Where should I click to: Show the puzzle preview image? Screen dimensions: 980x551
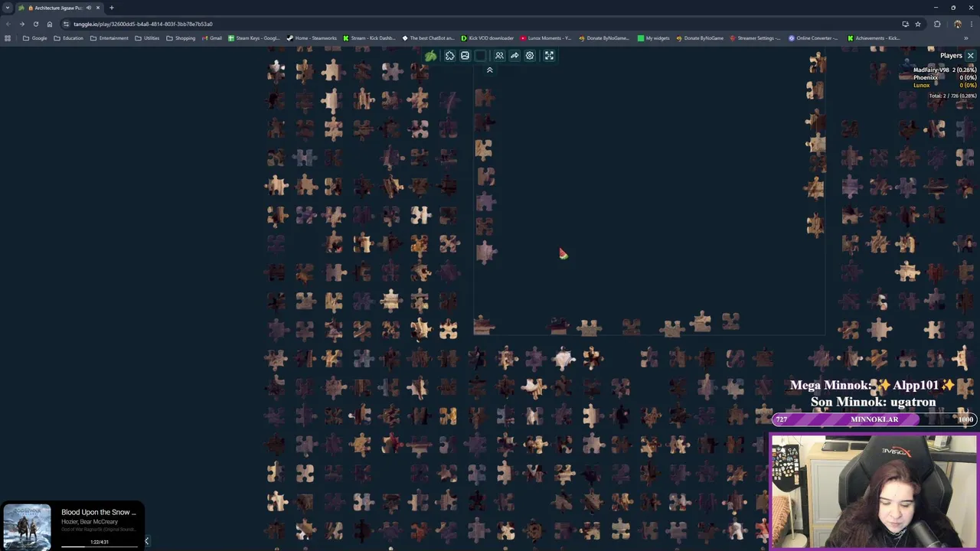pyautogui.click(x=465, y=56)
